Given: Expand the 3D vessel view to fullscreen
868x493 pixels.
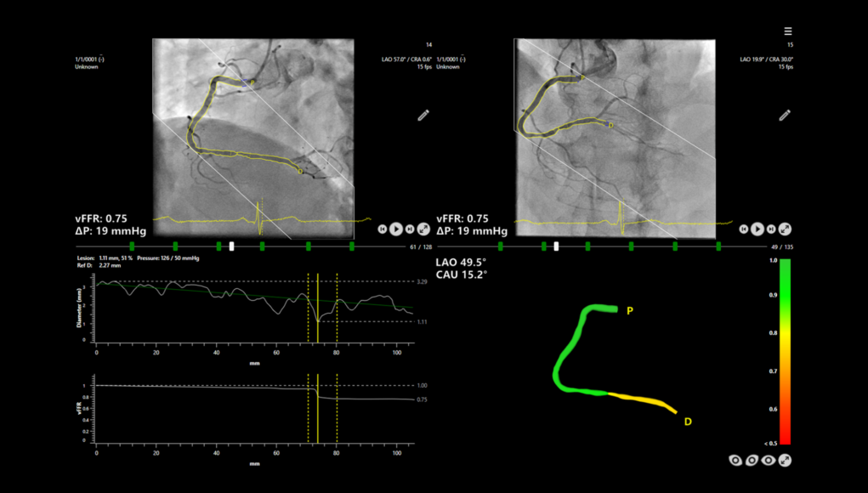Looking at the screenshot, I should click(785, 460).
